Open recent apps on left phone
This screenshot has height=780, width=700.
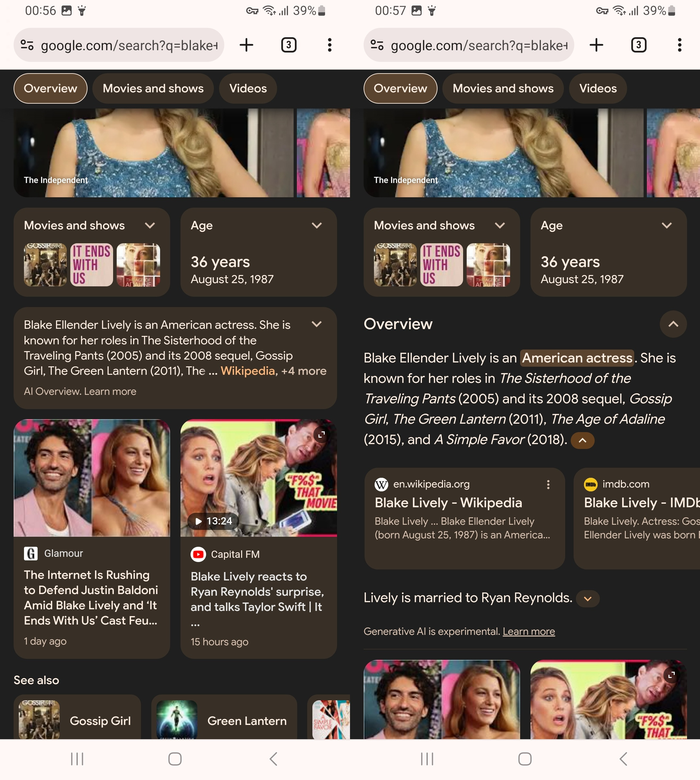point(77,759)
